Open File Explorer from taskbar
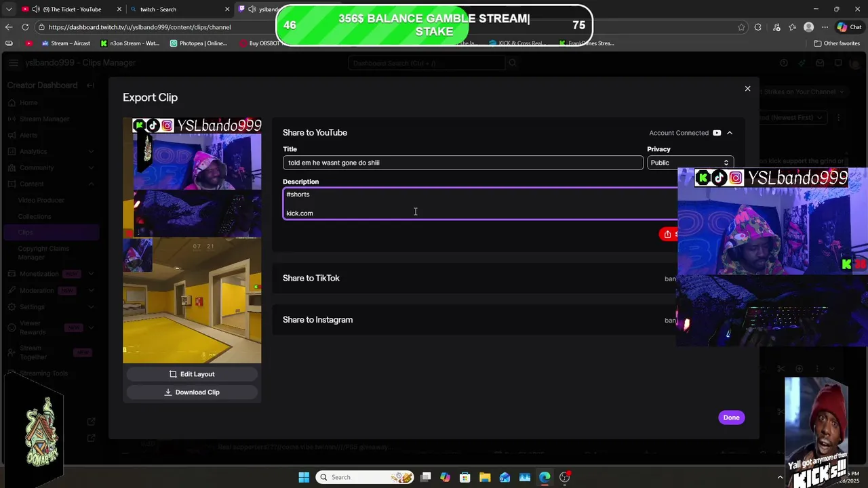Image resolution: width=868 pixels, height=488 pixels. tap(485, 477)
